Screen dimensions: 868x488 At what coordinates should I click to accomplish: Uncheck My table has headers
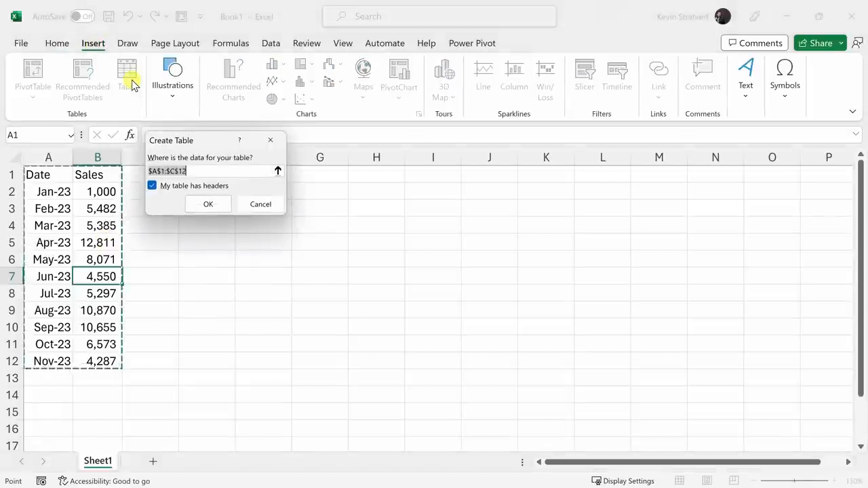coord(152,186)
